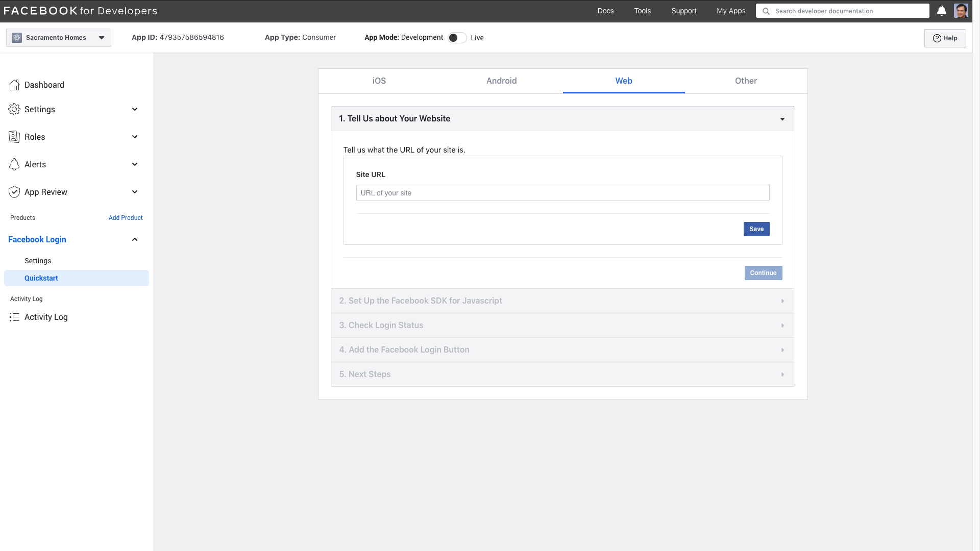Screen dimensions: 980x551
Task: Expand Add the Facebook Login Button step
Action: click(x=562, y=350)
